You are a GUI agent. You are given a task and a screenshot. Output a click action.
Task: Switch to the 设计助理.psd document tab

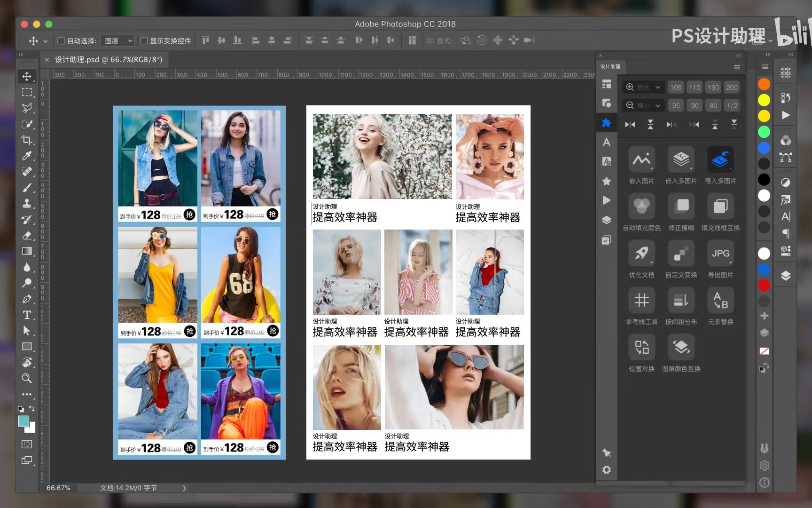[109, 60]
